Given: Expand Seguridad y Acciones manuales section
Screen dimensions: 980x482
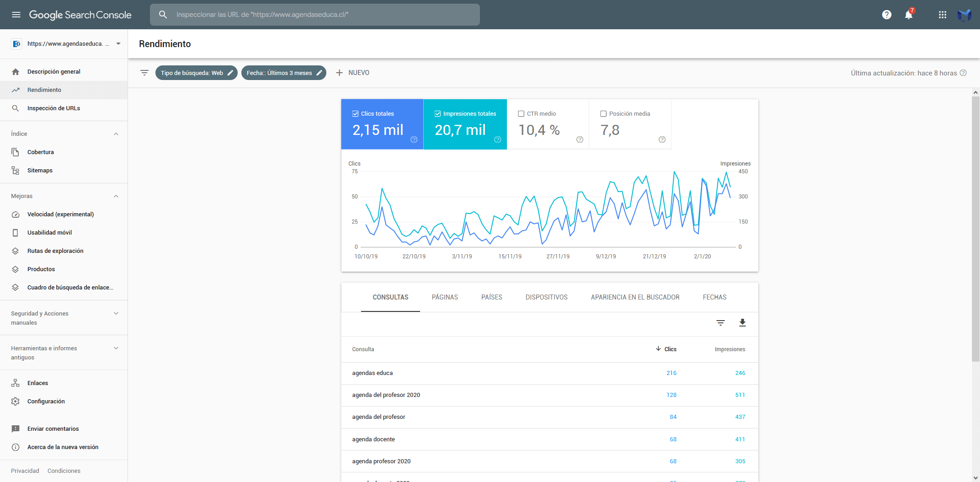Looking at the screenshot, I should pyautogui.click(x=116, y=313).
